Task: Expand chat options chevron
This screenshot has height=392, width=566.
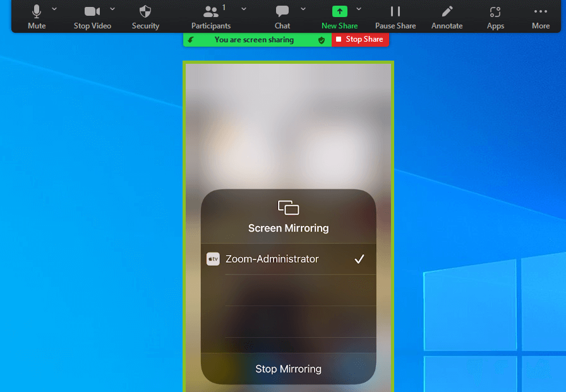Action: (303, 9)
